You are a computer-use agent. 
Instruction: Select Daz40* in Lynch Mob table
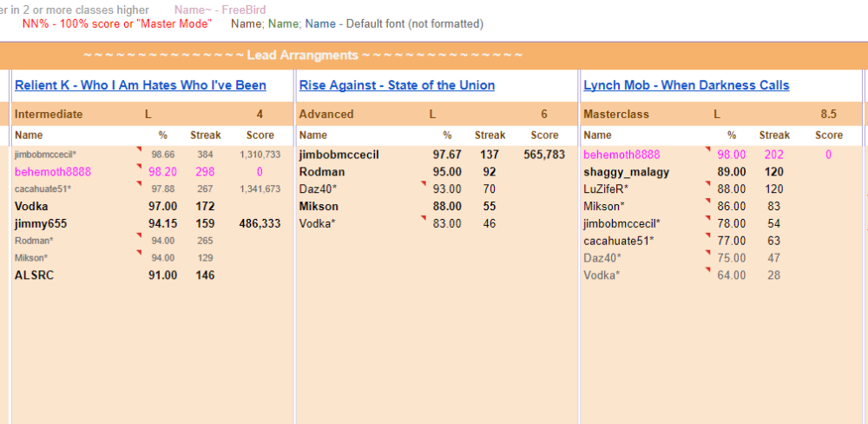coord(602,258)
